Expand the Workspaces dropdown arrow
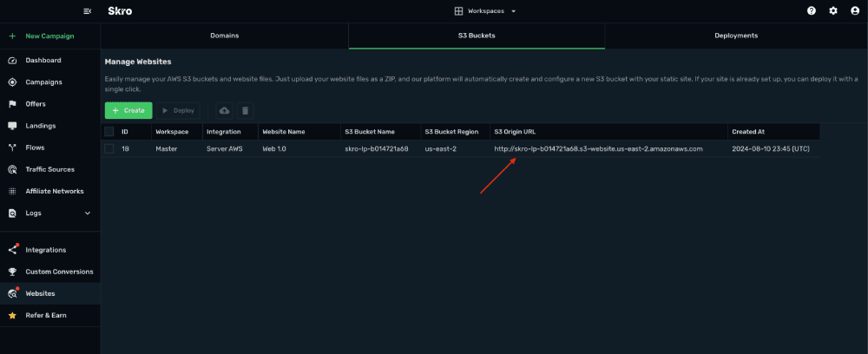This screenshot has height=354, width=868. (x=514, y=11)
